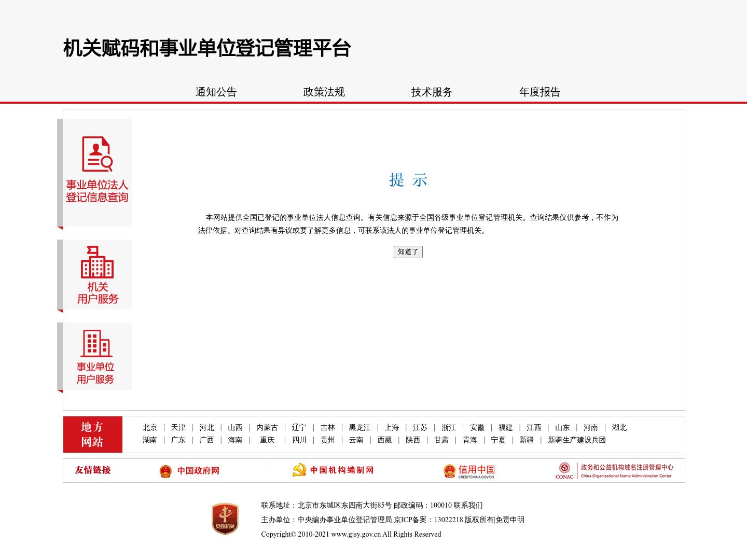
Task: Click the 地方网站 red label
Action: (92, 435)
